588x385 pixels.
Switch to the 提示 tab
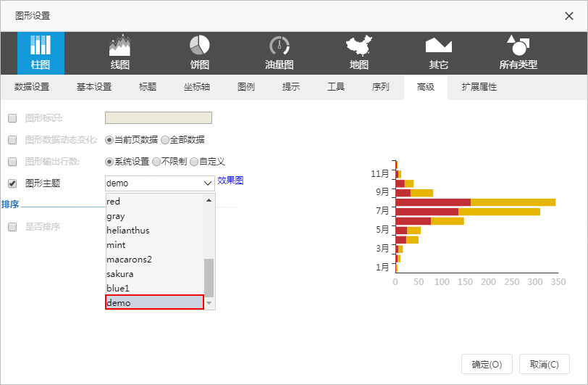pos(291,87)
